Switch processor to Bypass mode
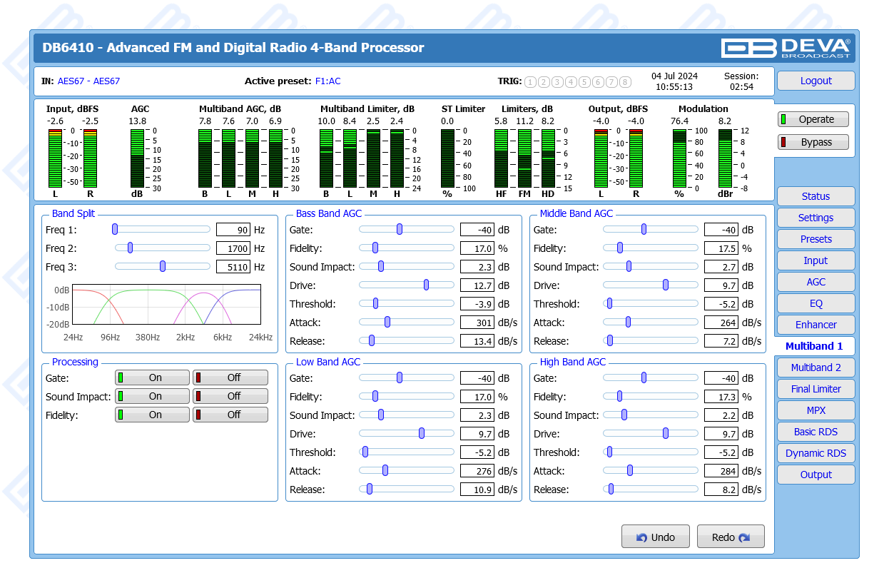 (813, 142)
